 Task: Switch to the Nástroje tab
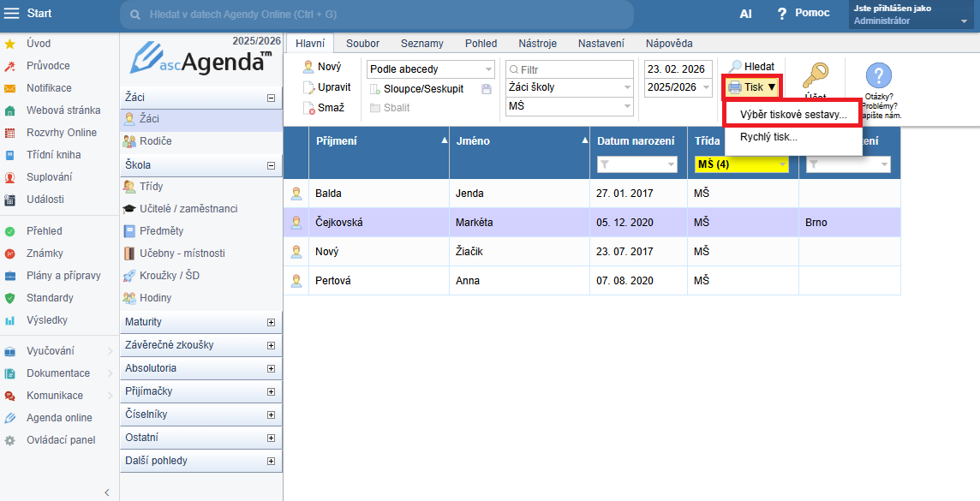coord(537,44)
